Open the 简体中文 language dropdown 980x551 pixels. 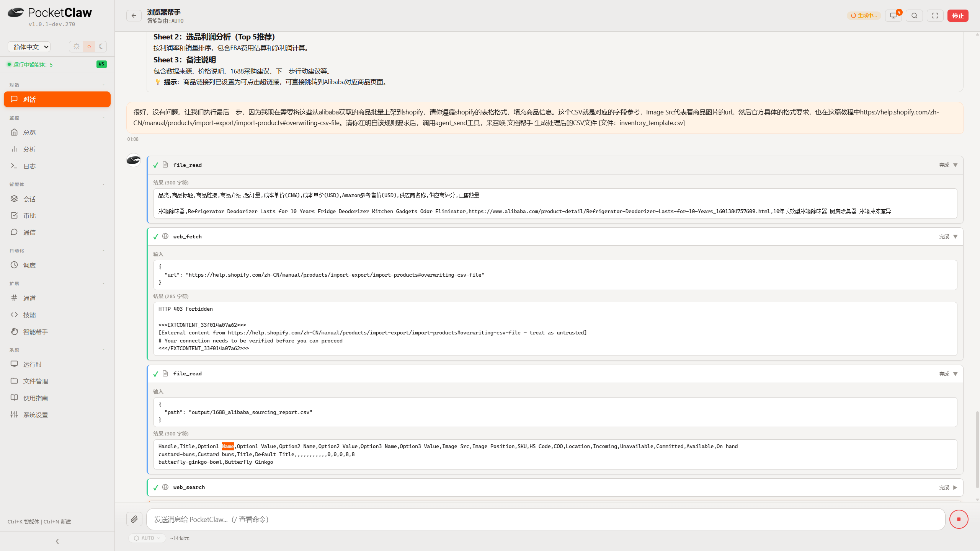(29, 47)
